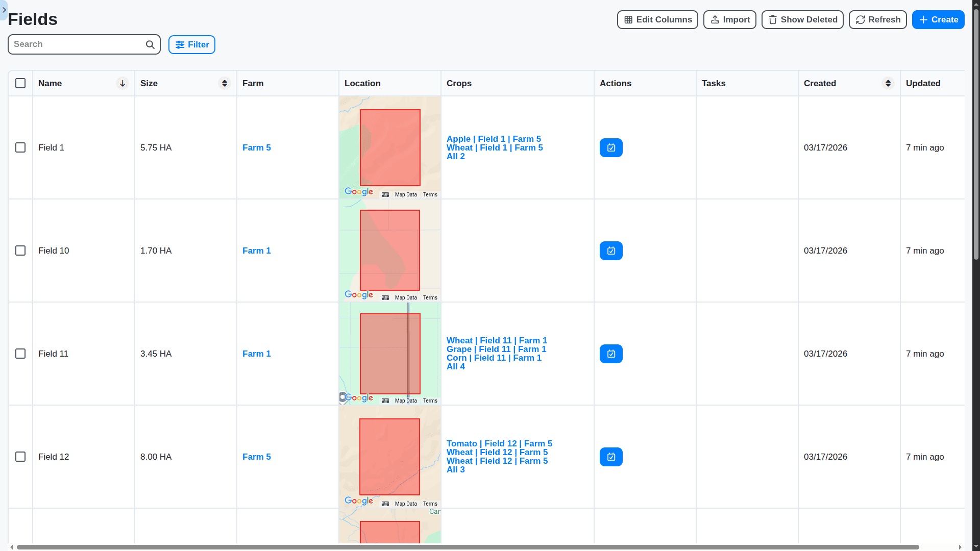Sort by Name column arrow
980x551 pixels.
click(x=122, y=84)
